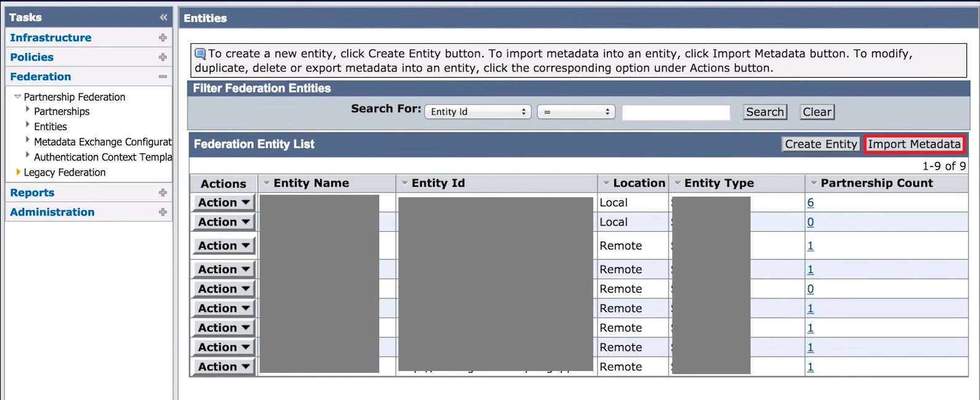The height and width of the screenshot is (400, 980).
Task: Open the Policies menu
Action: (32, 57)
